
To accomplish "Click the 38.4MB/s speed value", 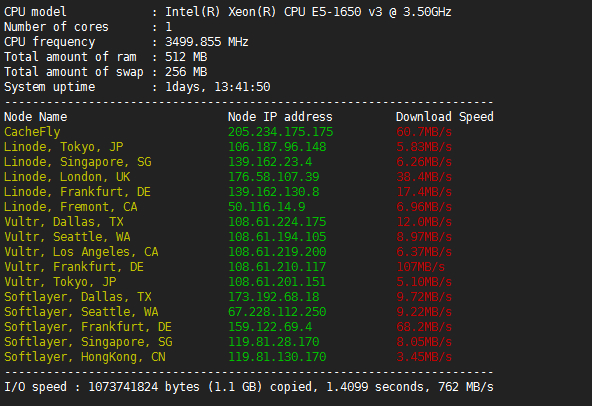I will coord(424,177).
